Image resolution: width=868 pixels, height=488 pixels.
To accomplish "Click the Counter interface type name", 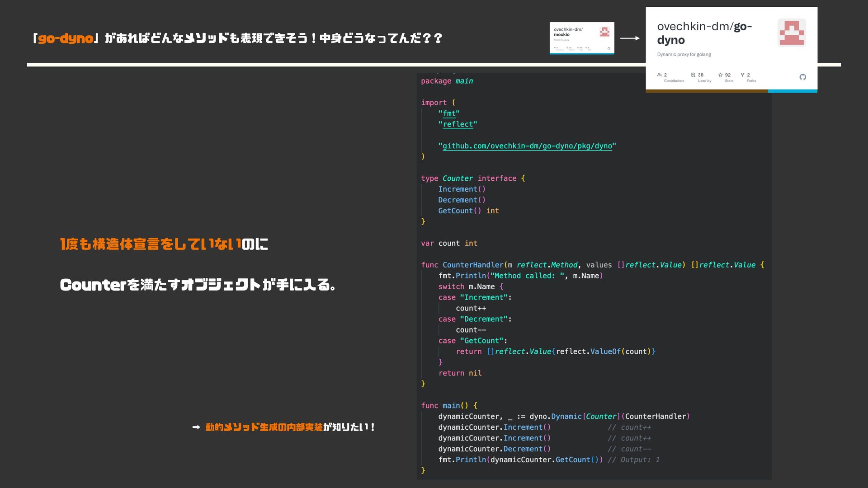I will [x=458, y=178].
